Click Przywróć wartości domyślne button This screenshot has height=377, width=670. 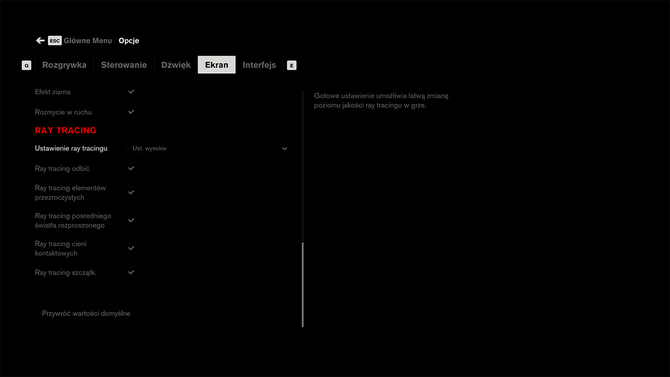[x=164, y=313]
